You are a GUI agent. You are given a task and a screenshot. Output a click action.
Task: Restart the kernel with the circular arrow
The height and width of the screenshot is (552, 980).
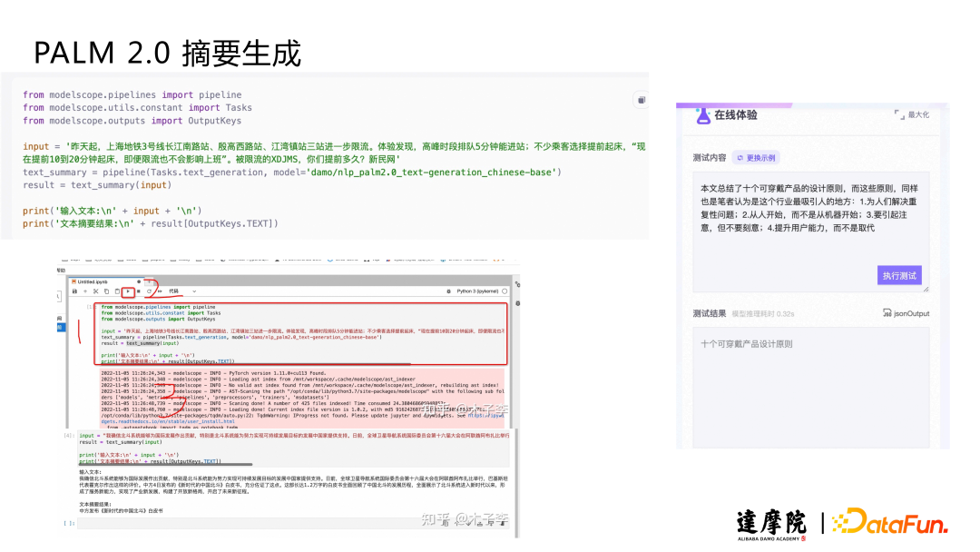(x=150, y=291)
